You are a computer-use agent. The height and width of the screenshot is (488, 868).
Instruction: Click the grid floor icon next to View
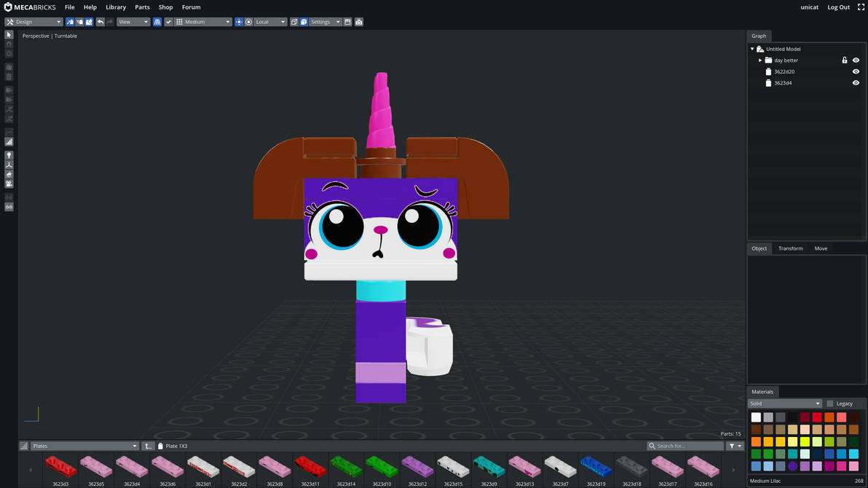[x=157, y=22]
